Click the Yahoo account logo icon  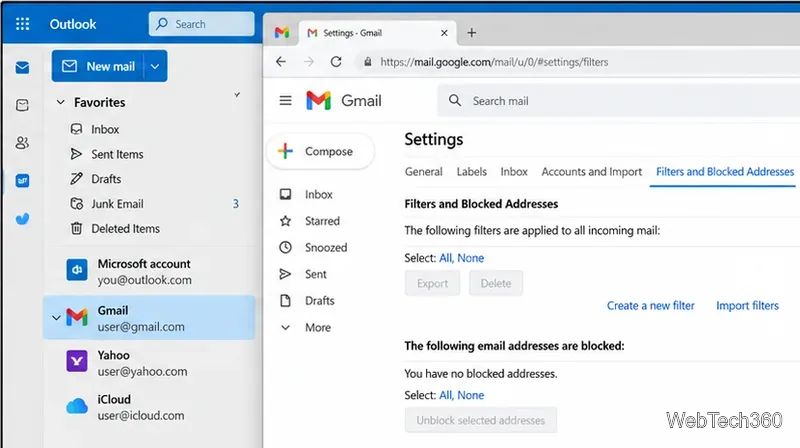click(x=77, y=361)
